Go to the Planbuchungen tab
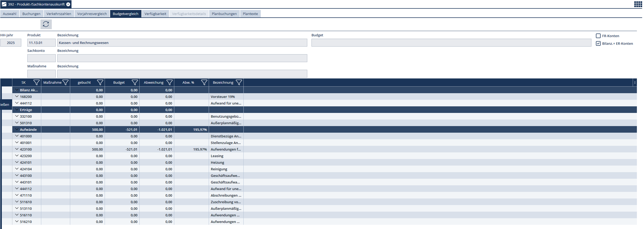Viewport: 644px width, 229px height. pos(224,14)
